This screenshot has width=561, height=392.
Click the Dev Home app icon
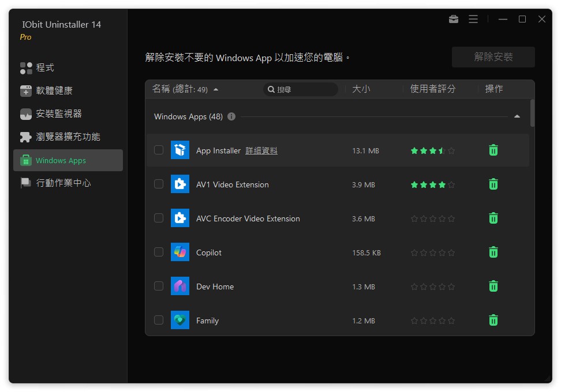point(180,286)
